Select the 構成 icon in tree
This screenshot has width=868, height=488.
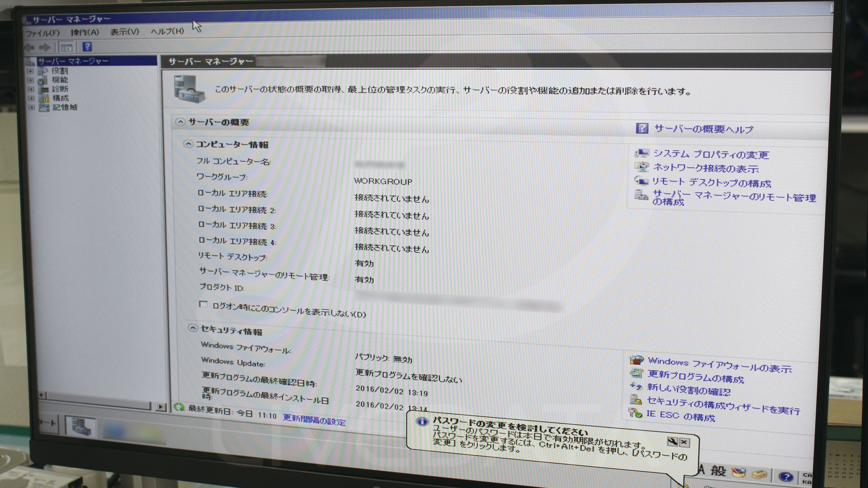click(44, 99)
